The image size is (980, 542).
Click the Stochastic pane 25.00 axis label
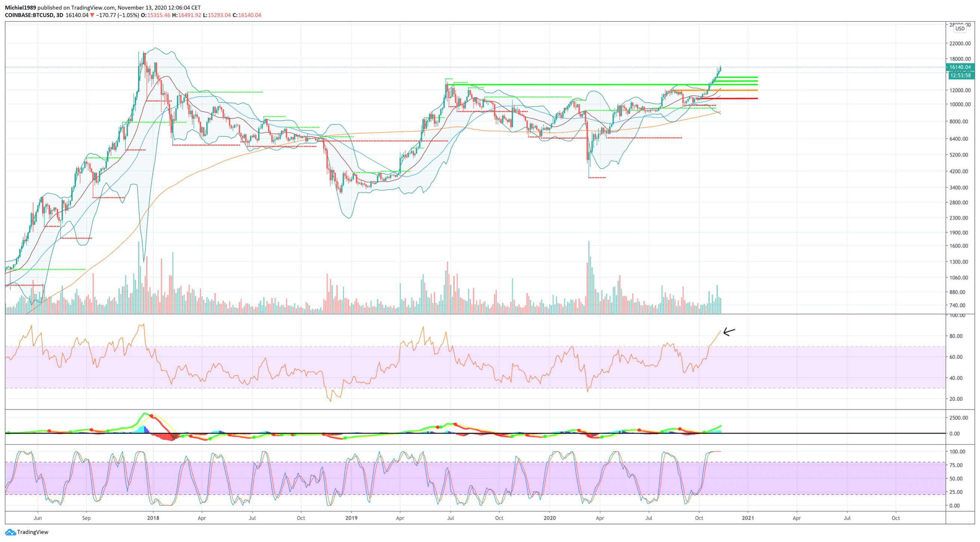tap(956, 492)
